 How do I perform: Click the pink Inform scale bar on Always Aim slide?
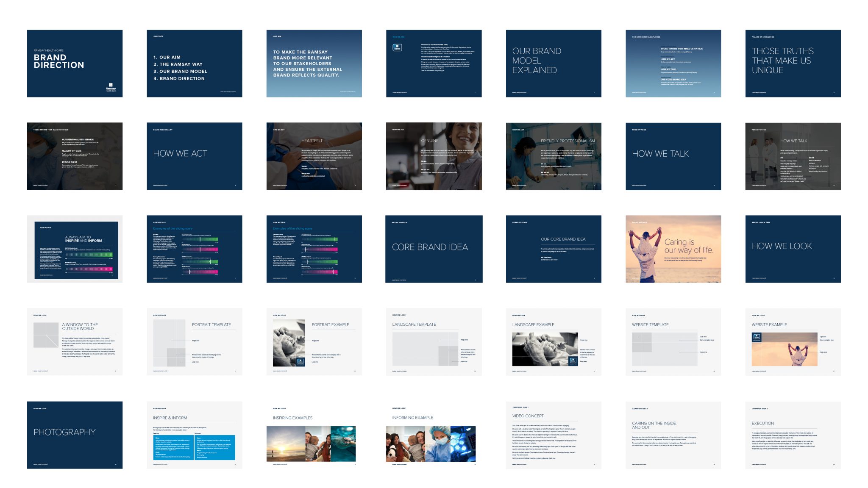pos(89,269)
